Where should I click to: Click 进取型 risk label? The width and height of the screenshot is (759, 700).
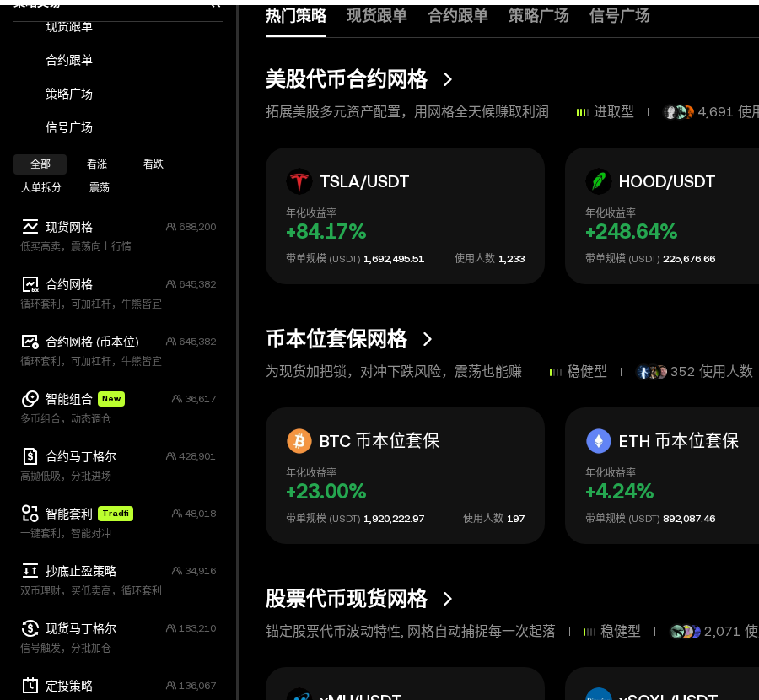point(613,112)
